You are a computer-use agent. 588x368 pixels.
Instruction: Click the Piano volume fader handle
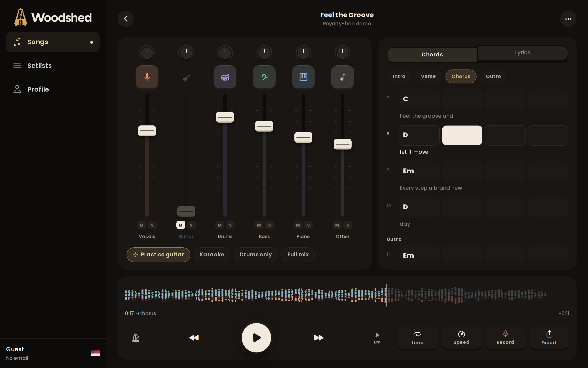coord(303,138)
